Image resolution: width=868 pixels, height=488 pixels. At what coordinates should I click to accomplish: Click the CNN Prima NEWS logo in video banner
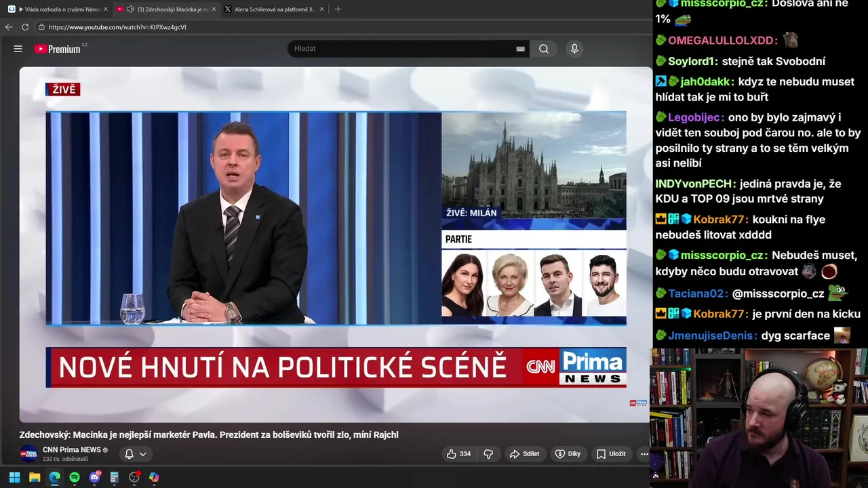576,367
